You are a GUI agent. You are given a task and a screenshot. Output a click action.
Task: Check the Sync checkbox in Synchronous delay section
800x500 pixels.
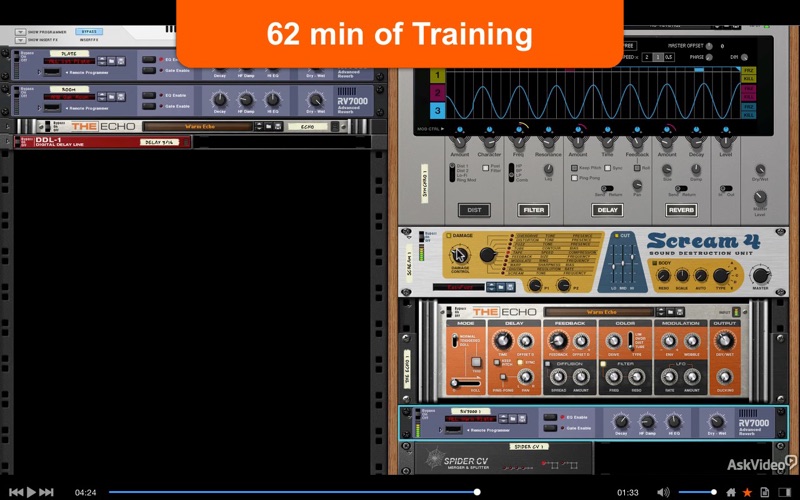pos(608,167)
